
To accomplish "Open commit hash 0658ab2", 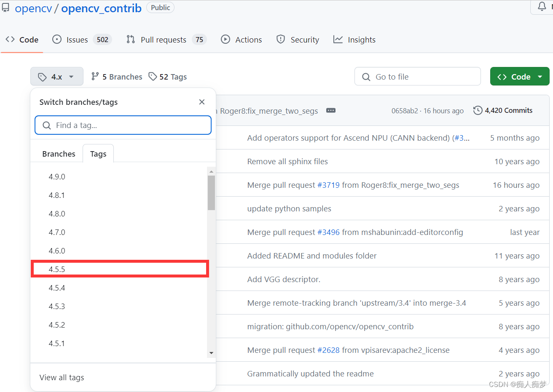I will (405, 111).
